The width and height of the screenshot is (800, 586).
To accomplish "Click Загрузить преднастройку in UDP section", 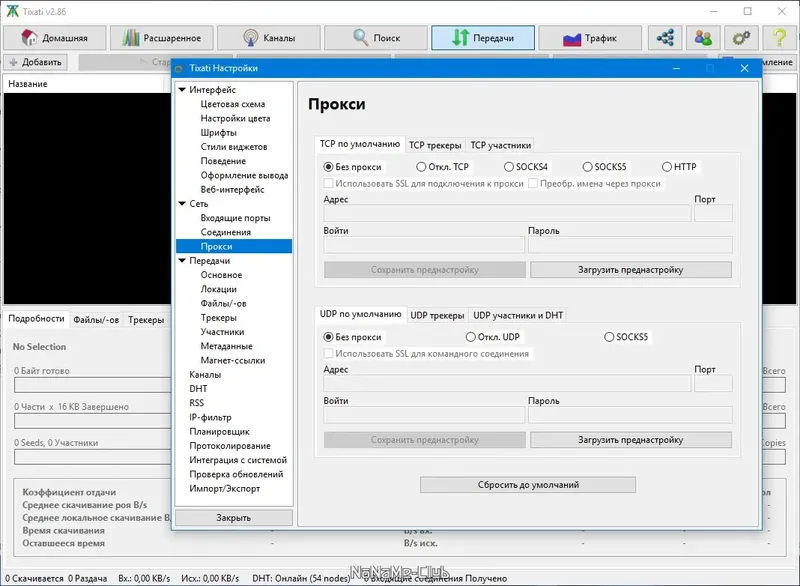I will [631, 440].
